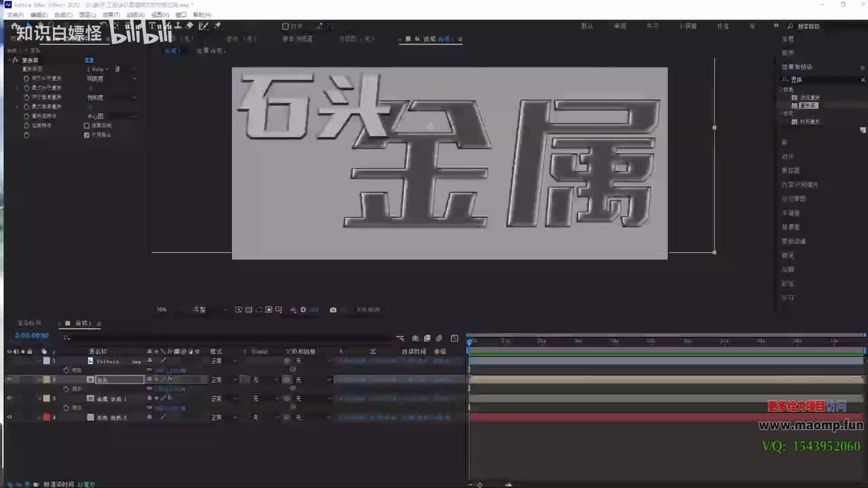
Task: Select 置换图 effect in presets list
Action: 808,106
